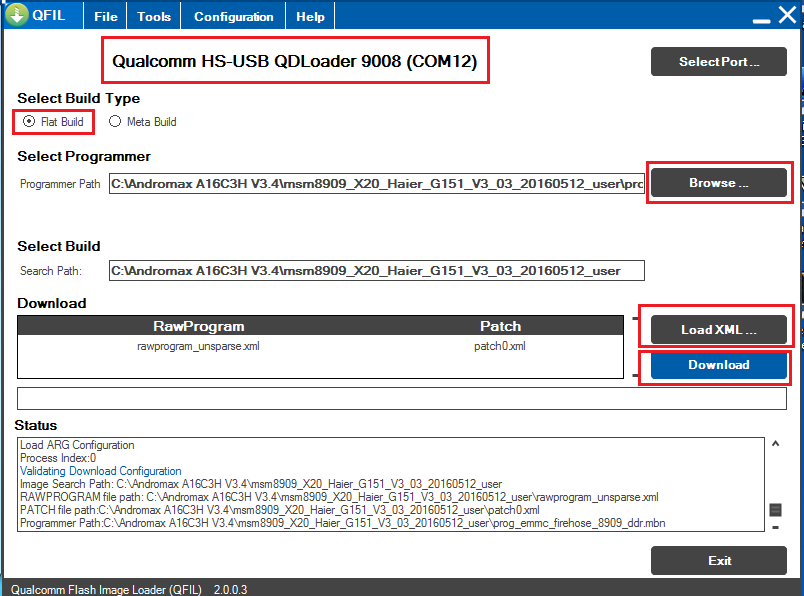Browse for the programmer file
Screen dimensions: 804x596
[x=718, y=183]
